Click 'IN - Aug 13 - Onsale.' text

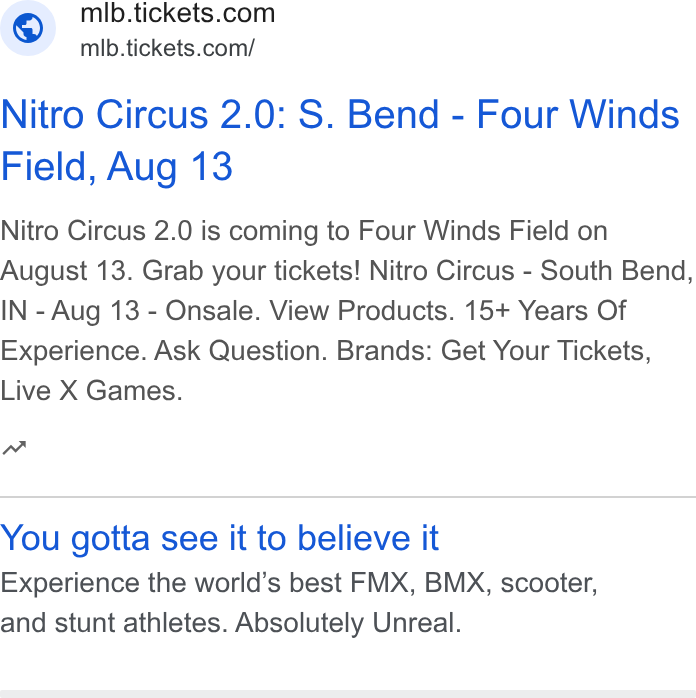click(x=130, y=310)
